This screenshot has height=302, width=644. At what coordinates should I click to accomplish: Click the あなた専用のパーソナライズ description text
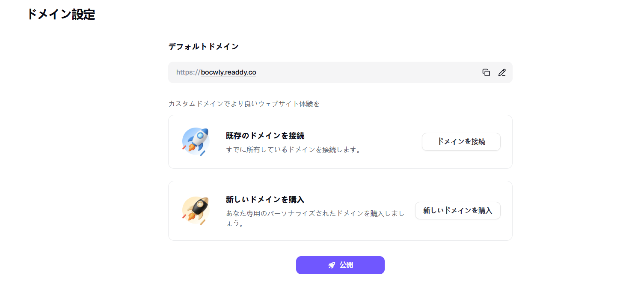[315, 213]
